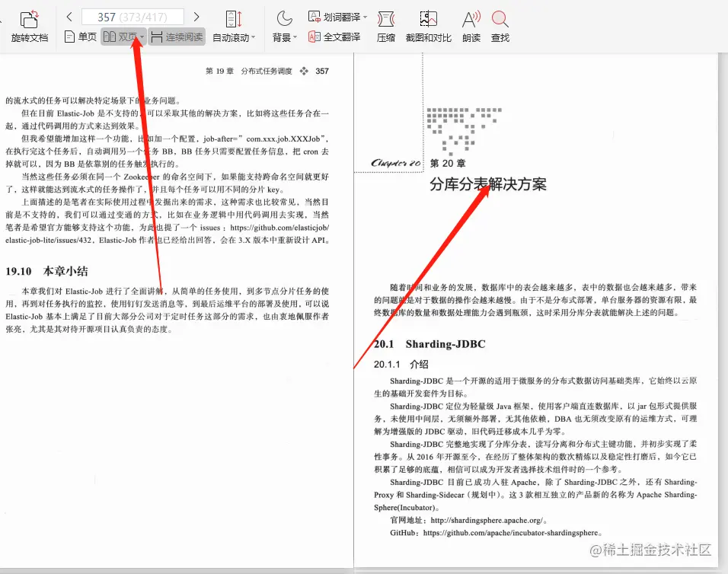The height and width of the screenshot is (574, 728).
Task: Click the auto scroll (自动滚动) icon
Action: pos(234,19)
